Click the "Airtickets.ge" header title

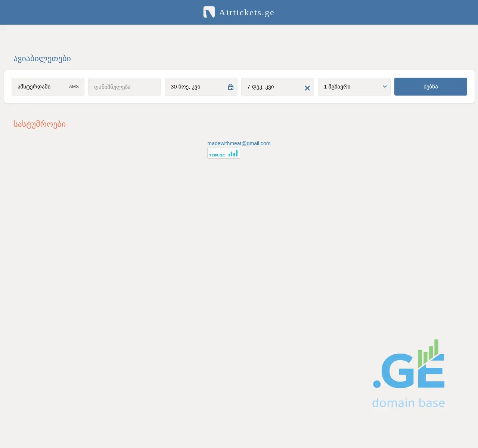(x=246, y=12)
